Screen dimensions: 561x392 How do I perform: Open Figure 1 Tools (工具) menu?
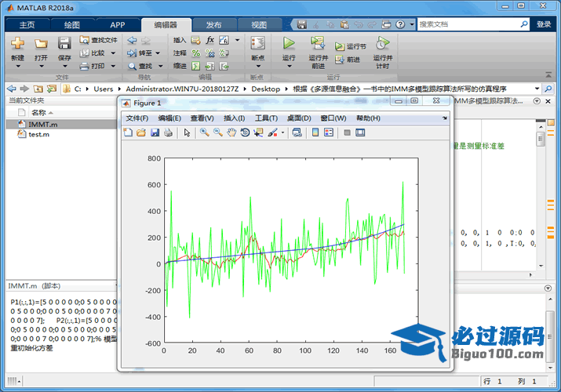(x=266, y=118)
